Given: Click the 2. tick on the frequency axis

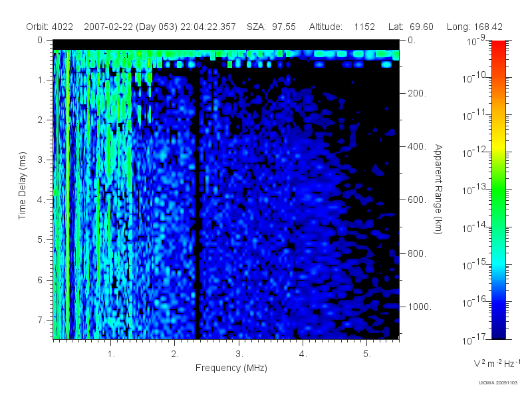Looking at the screenshot, I should pyautogui.click(x=175, y=354).
